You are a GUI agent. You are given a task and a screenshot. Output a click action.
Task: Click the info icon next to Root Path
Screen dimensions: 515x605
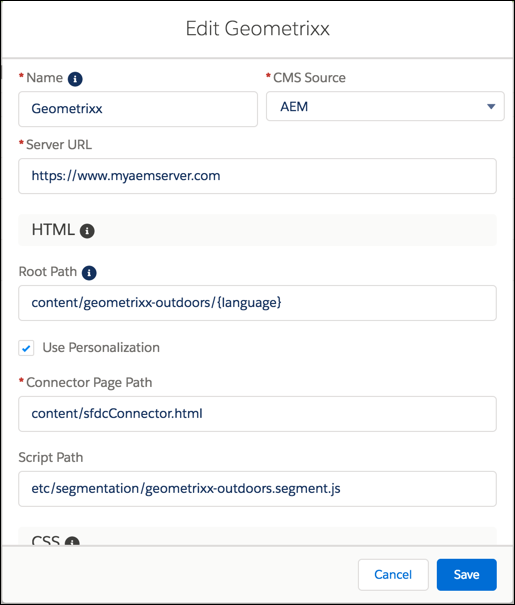pyautogui.click(x=89, y=273)
